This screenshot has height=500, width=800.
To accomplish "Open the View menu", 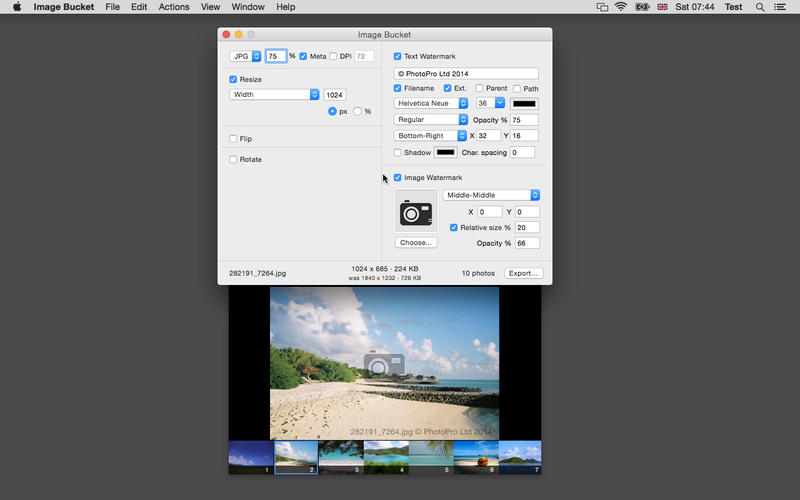I will point(210,7).
